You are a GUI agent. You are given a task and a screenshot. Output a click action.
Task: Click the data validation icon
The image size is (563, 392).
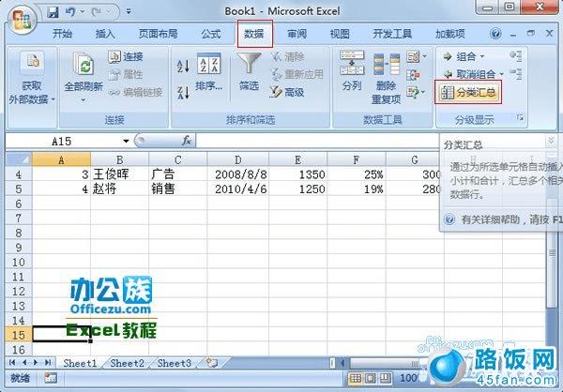[413, 56]
